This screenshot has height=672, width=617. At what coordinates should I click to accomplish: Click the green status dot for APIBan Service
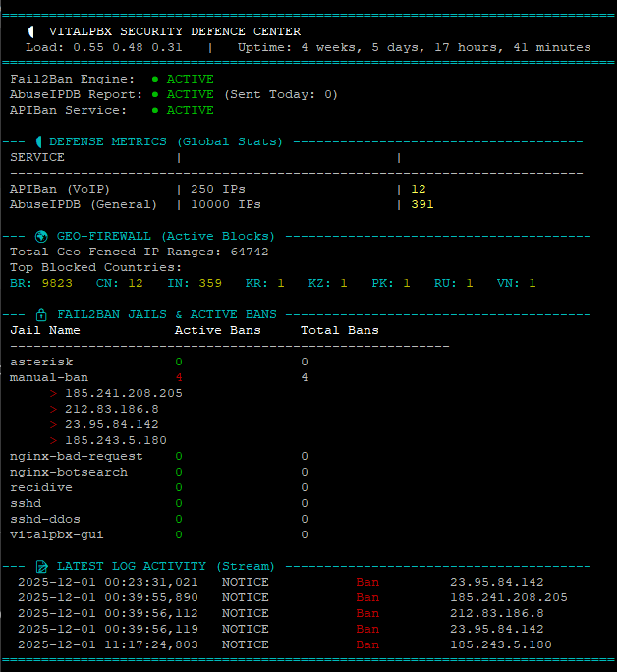click(155, 110)
